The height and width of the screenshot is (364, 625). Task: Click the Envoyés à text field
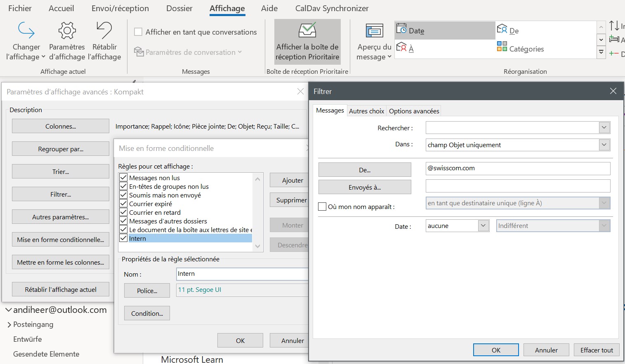pyautogui.click(x=517, y=186)
